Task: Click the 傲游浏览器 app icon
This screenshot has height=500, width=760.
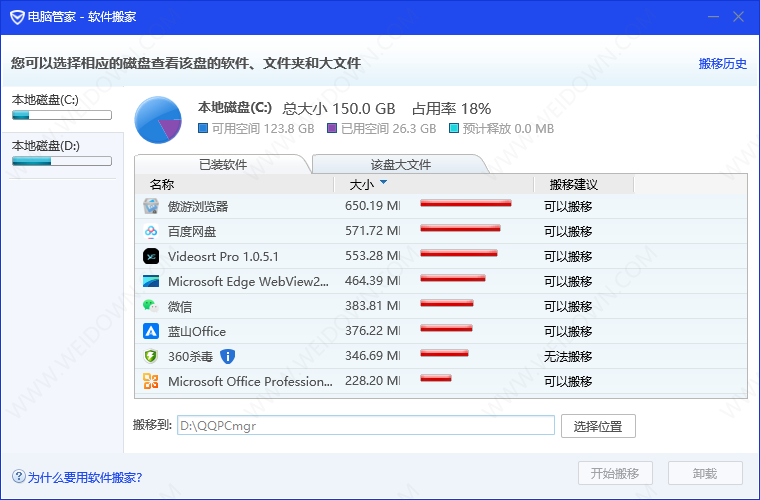Action: click(151, 206)
